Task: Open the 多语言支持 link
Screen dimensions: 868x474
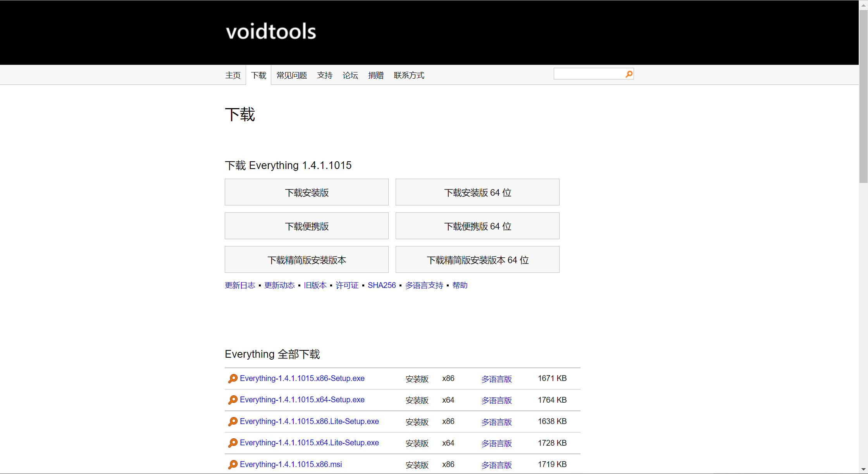Action: [x=424, y=285]
